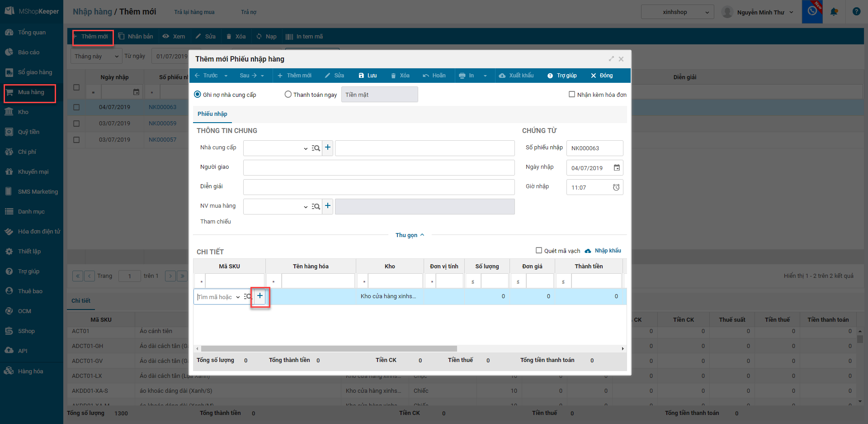
Task: Expand the dialog to full size
Action: click(611, 59)
